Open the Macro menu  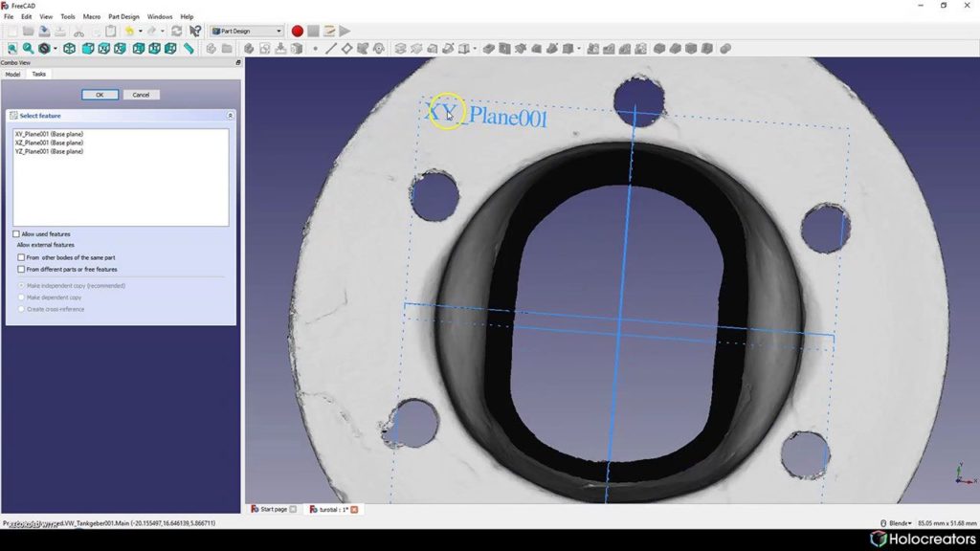(x=91, y=17)
